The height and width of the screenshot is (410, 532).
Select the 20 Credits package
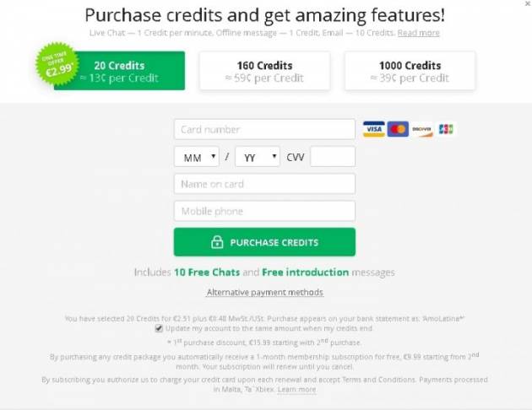(119, 71)
